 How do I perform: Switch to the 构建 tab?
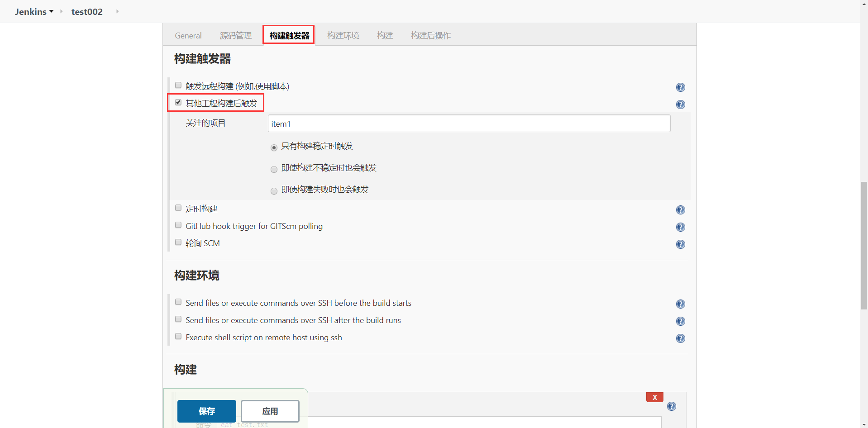tap(385, 35)
